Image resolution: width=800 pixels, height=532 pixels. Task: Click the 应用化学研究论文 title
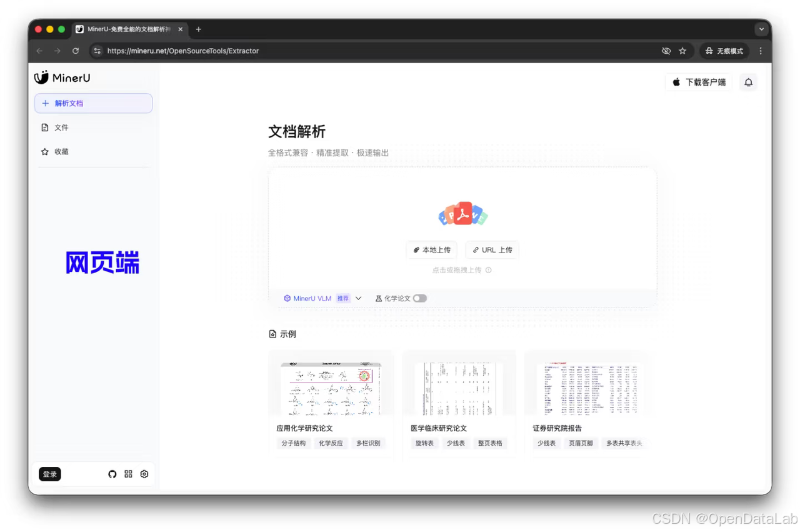(304, 428)
